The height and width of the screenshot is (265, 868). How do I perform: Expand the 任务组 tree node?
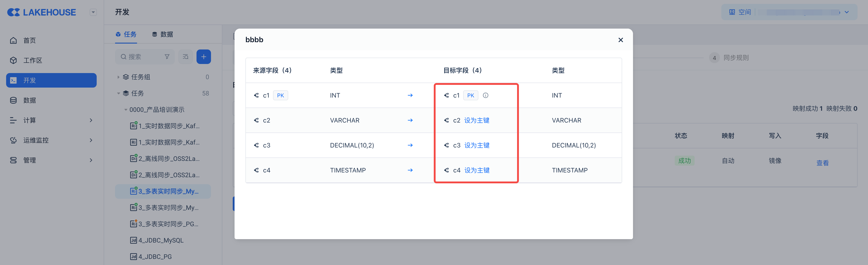point(118,77)
